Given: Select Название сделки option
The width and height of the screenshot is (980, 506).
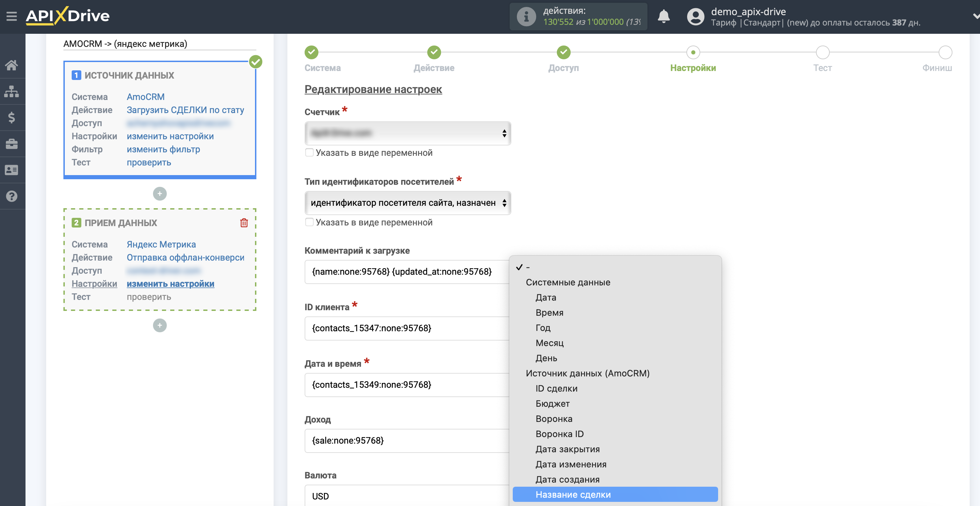Looking at the screenshot, I should [615, 495].
